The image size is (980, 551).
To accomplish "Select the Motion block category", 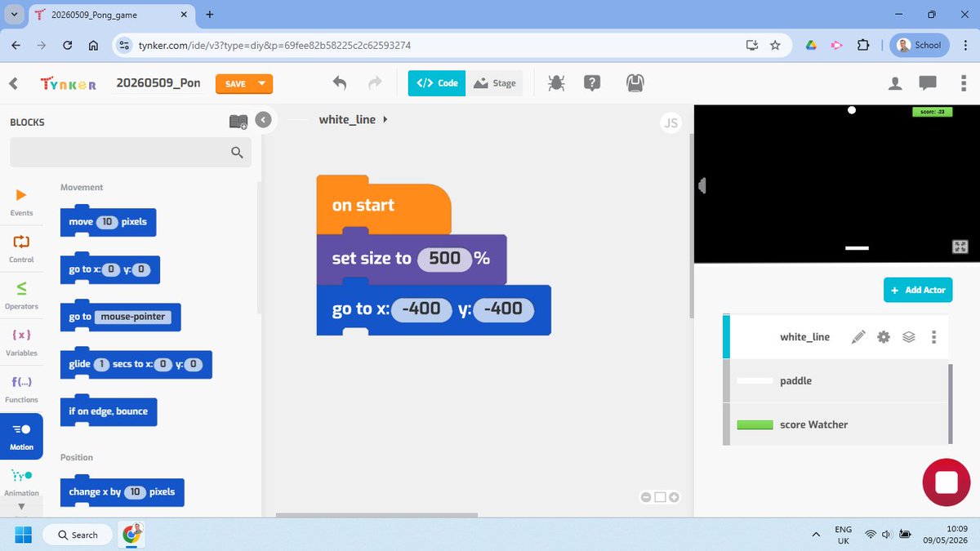I will pyautogui.click(x=22, y=435).
